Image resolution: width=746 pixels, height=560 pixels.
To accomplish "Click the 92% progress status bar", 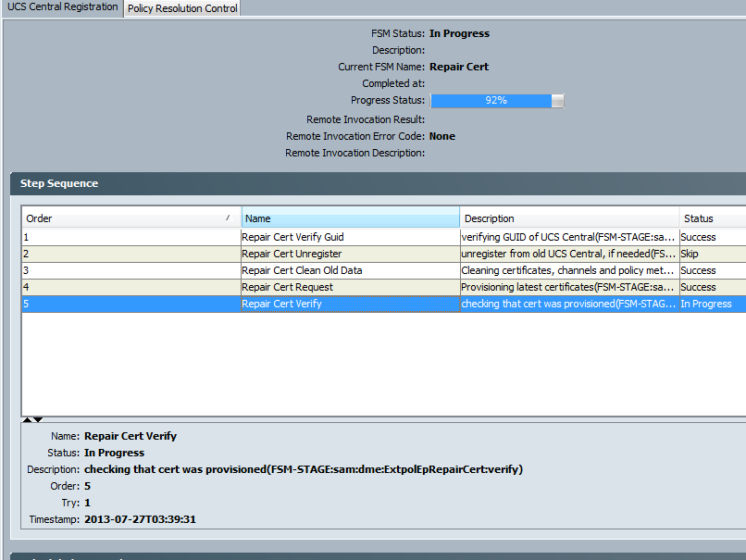I will point(497,100).
